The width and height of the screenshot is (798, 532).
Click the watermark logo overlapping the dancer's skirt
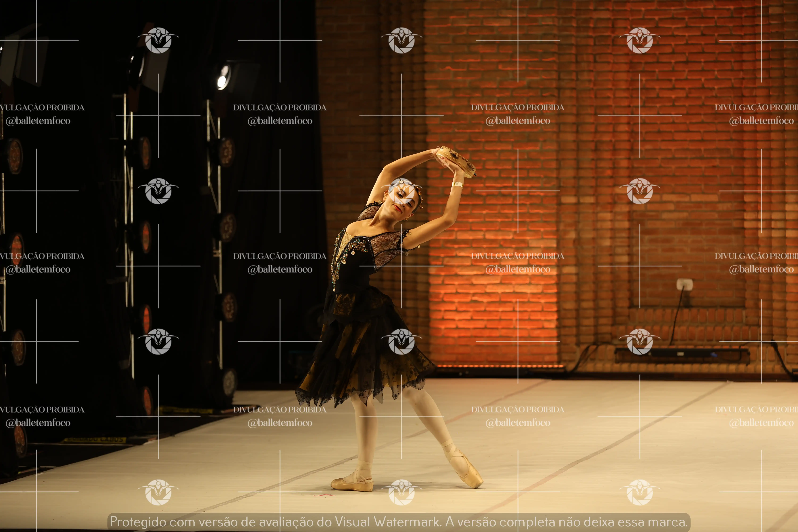click(x=401, y=342)
